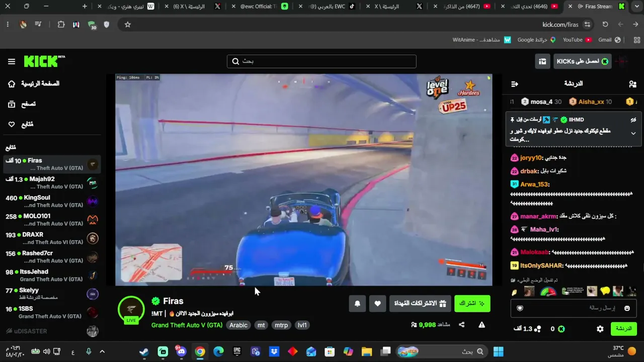Select the Majah92 channel in followed list
Viewport: 644px width, 362px height.
coord(52,183)
